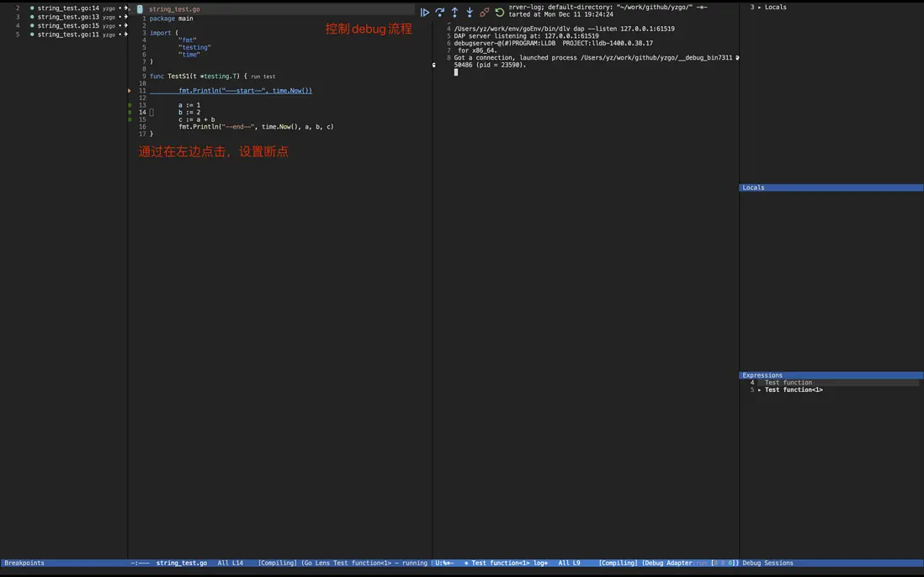Click the highlighted fmt.Println start line 11
Screen dimensions: 924x577
pos(245,91)
